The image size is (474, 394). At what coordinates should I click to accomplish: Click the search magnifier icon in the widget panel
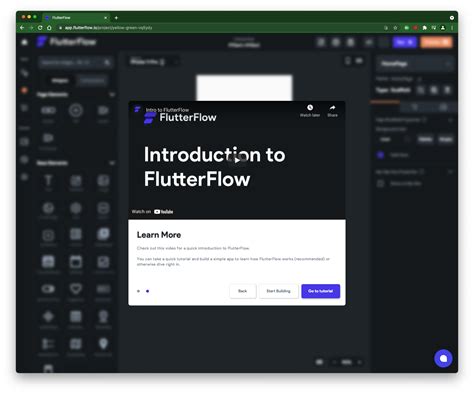coord(107,62)
